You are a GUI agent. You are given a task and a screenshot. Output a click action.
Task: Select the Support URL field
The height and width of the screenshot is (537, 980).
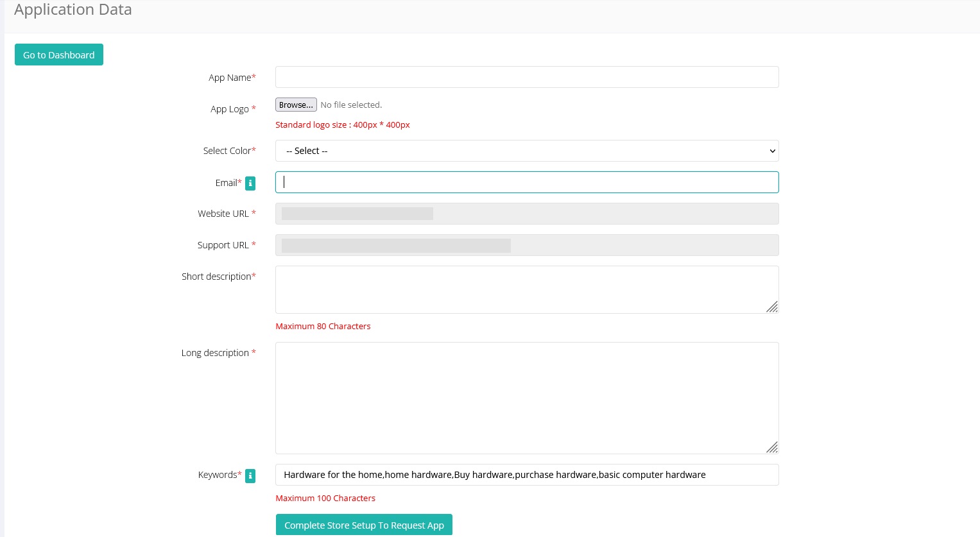coord(526,245)
